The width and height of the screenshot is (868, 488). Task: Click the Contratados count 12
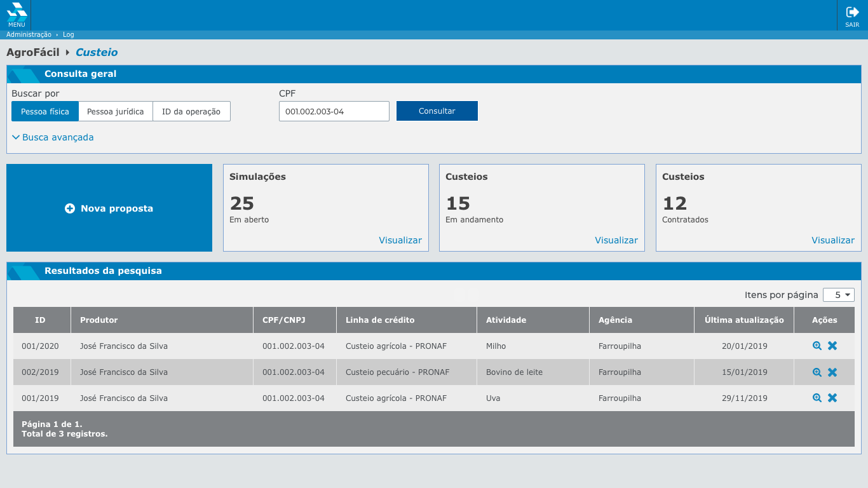coord(675,203)
